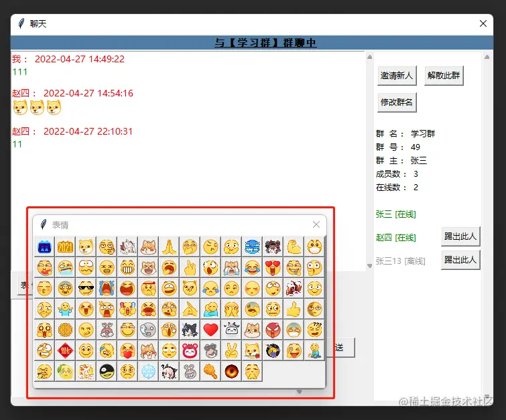
Task: Pick the sunglasses face emoji
Action: point(86,289)
